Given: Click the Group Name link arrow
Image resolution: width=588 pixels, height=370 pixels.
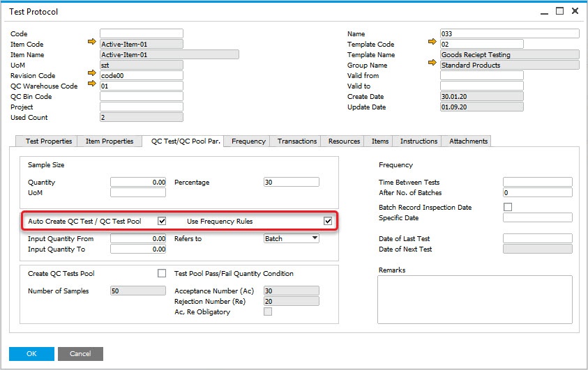Looking at the screenshot, I should click(x=432, y=65).
